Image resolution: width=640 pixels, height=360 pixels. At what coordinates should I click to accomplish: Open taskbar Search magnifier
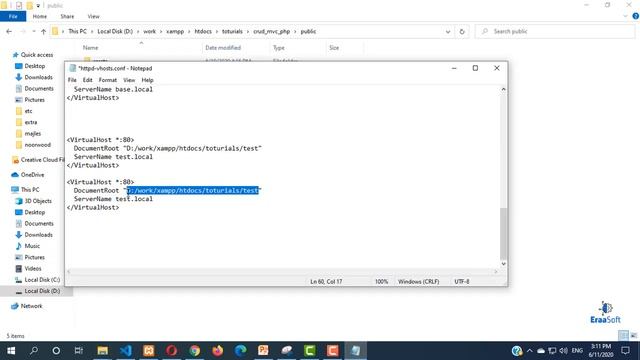click(x=34, y=351)
